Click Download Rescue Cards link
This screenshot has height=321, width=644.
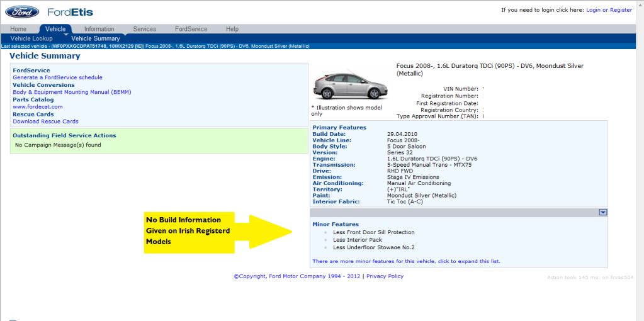pyautogui.click(x=45, y=121)
